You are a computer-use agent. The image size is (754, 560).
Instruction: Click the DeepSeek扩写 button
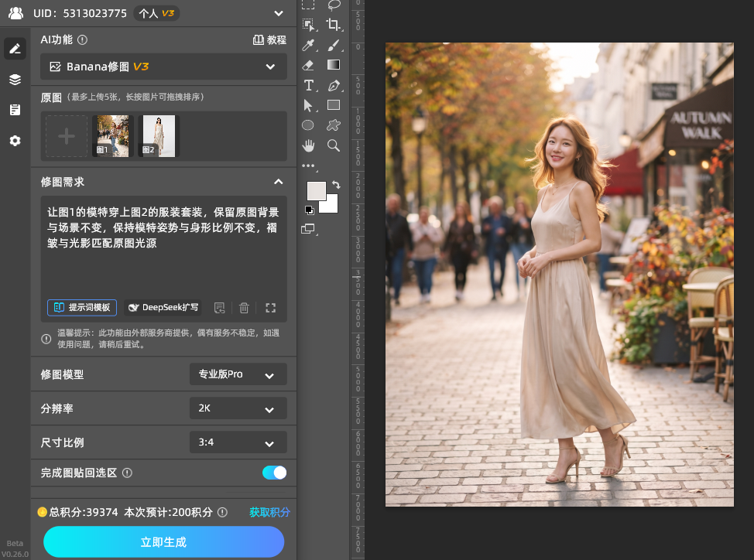pyautogui.click(x=163, y=307)
